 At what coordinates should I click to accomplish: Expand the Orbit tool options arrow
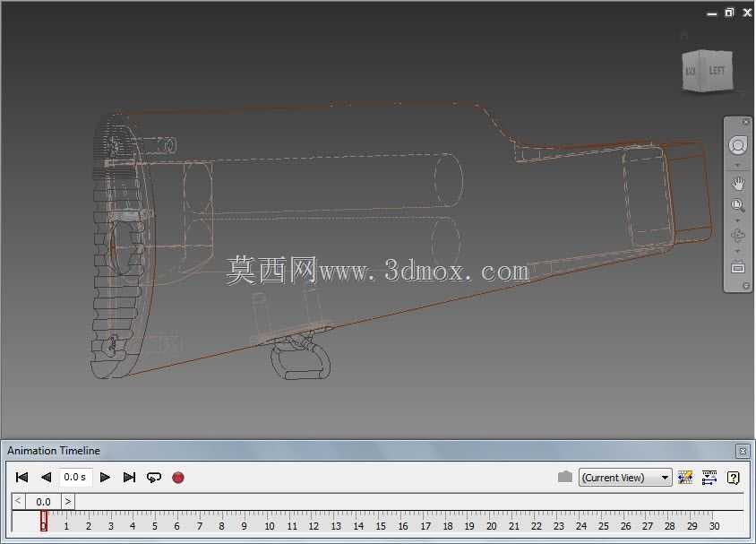(737, 251)
